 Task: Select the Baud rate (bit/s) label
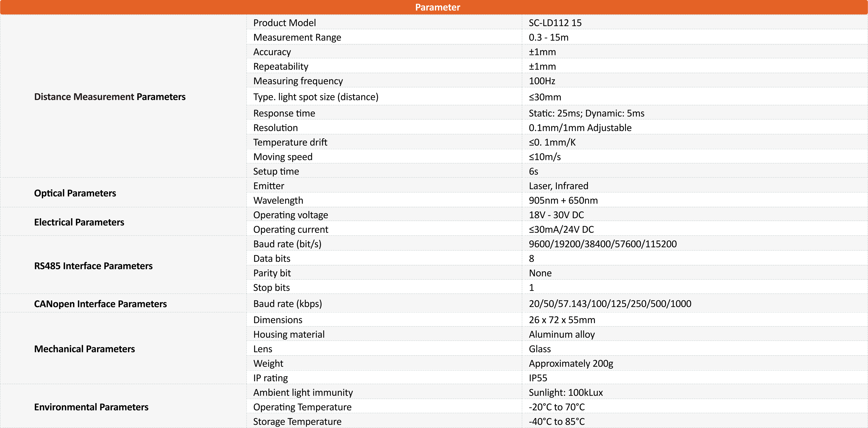pos(287,244)
